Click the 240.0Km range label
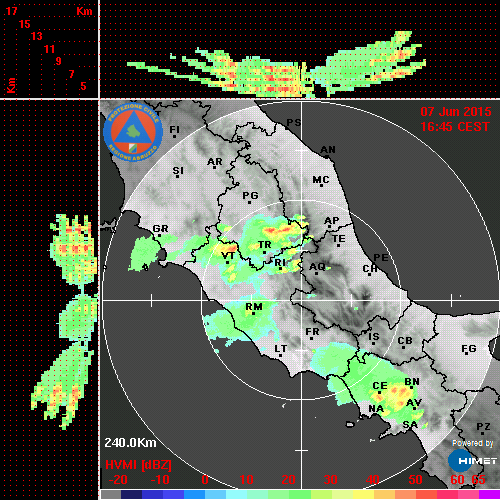This screenshot has width=500, height=500. pos(130,443)
